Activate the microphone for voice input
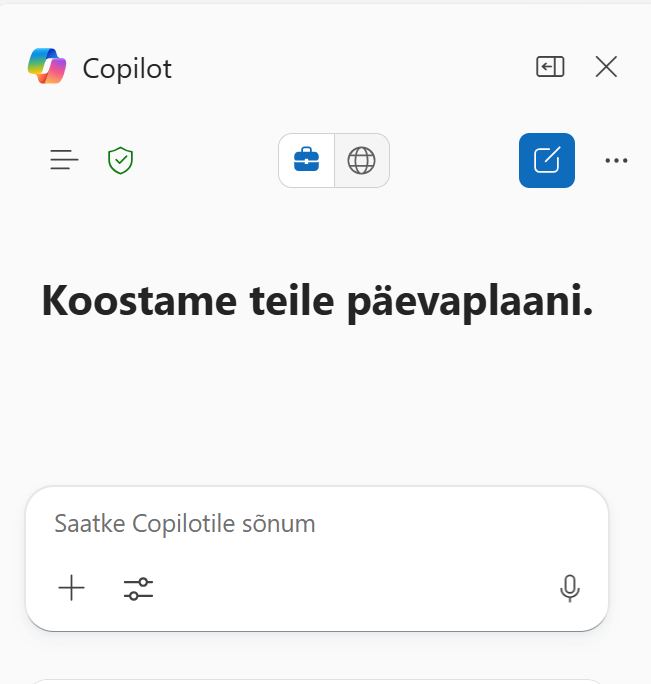The image size is (651, 684). pos(570,589)
